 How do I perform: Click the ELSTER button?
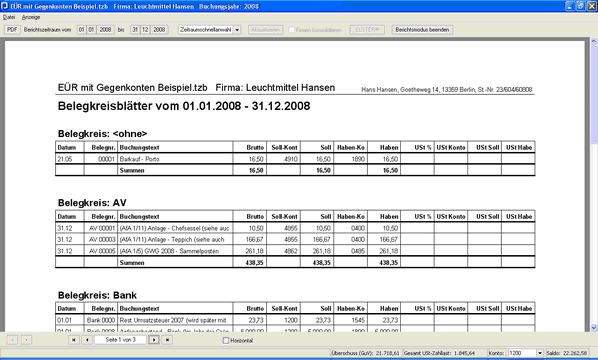pyautogui.click(x=367, y=30)
